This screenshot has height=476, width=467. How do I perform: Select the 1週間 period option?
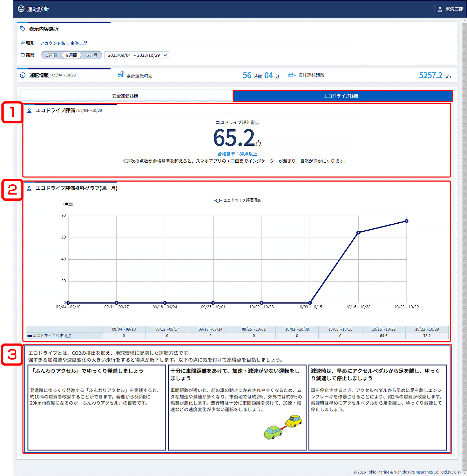pos(52,55)
